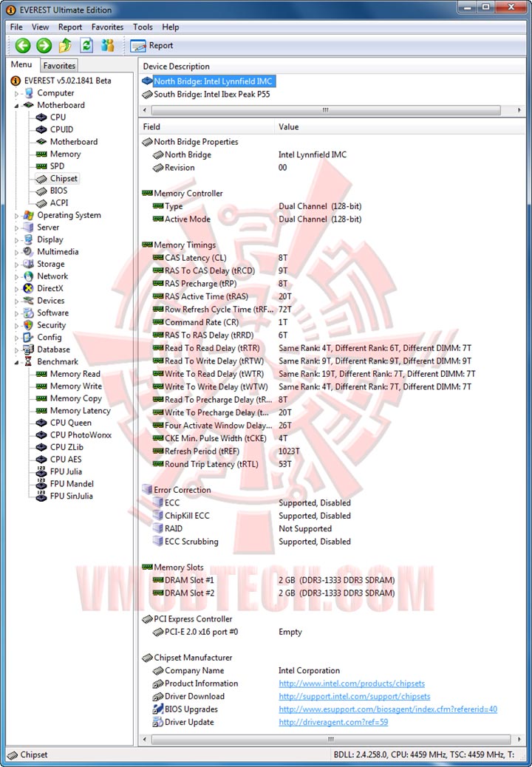Collapse the Benchmark tree node

[16, 362]
